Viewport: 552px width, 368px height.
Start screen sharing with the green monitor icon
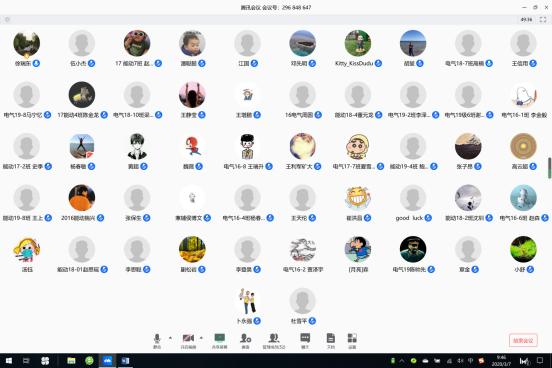tap(220, 341)
